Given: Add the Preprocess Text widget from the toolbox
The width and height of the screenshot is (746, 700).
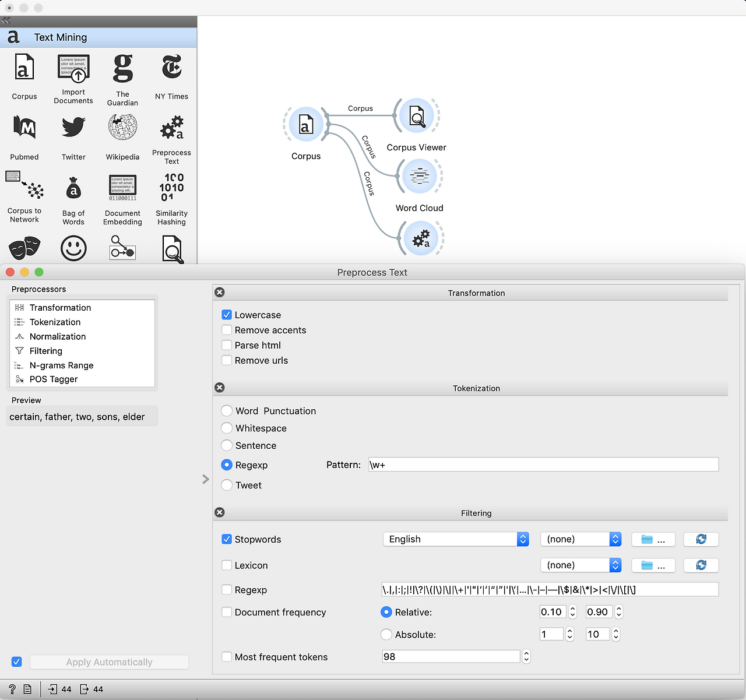Looking at the screenshot, I should [171, 140].
